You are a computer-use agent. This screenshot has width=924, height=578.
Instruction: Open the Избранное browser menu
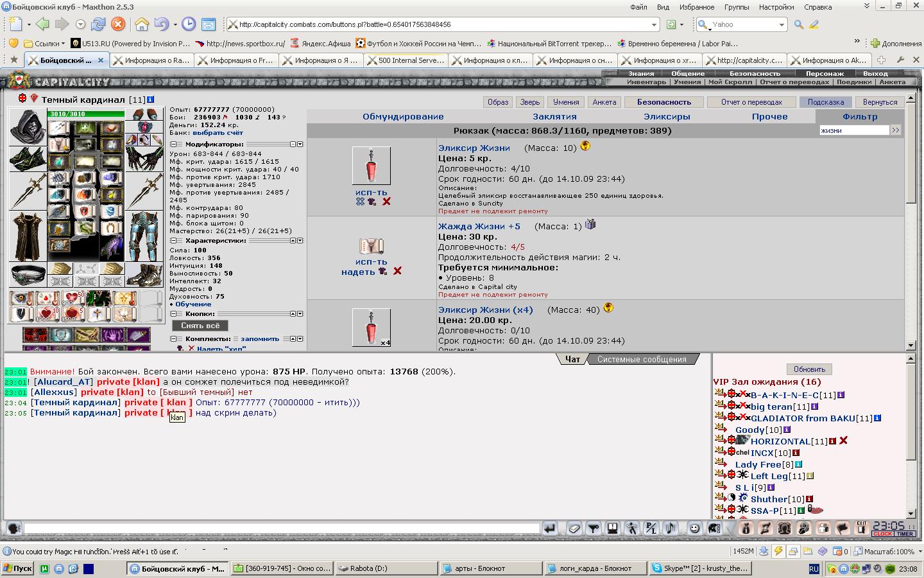pos(697,7)
